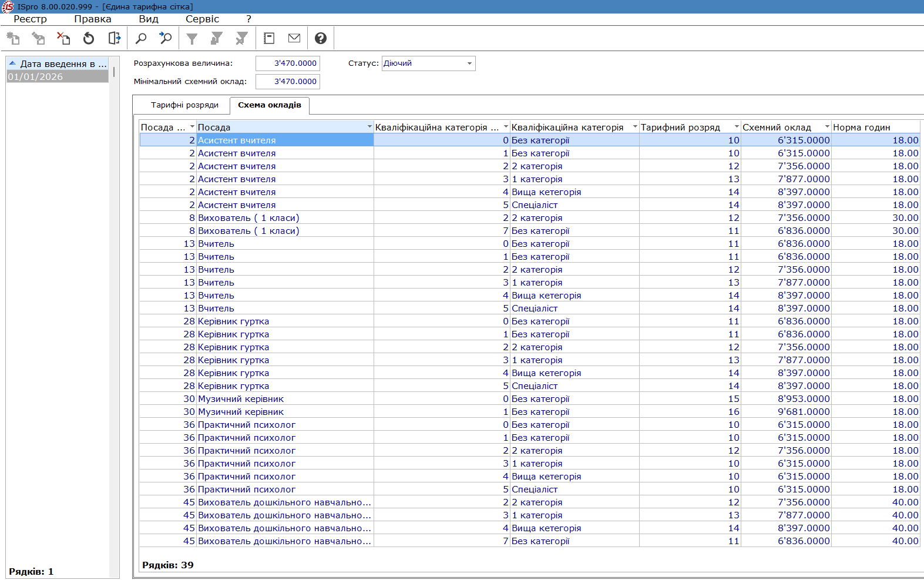Image resolution: width=924 pixels, height=580 pixels.
Task: Open the Сервіс menu
Action: click(x=202, y=19)
